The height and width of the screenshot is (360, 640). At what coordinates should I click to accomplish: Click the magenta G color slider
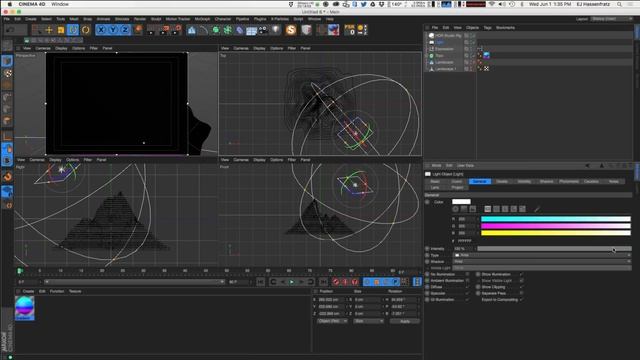556,226
